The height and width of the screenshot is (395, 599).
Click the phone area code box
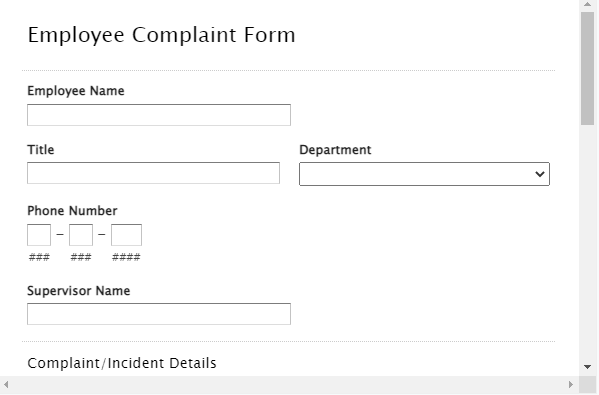[39, 235]
